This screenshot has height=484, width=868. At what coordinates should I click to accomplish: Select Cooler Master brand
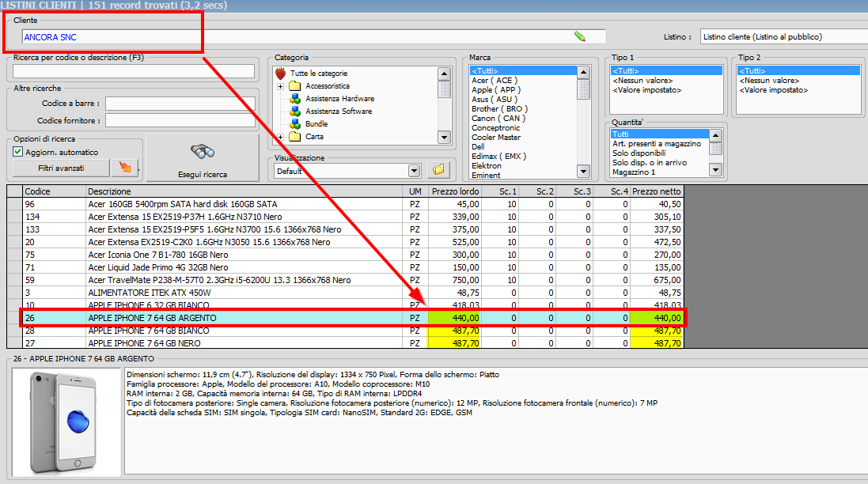point(496,137)
